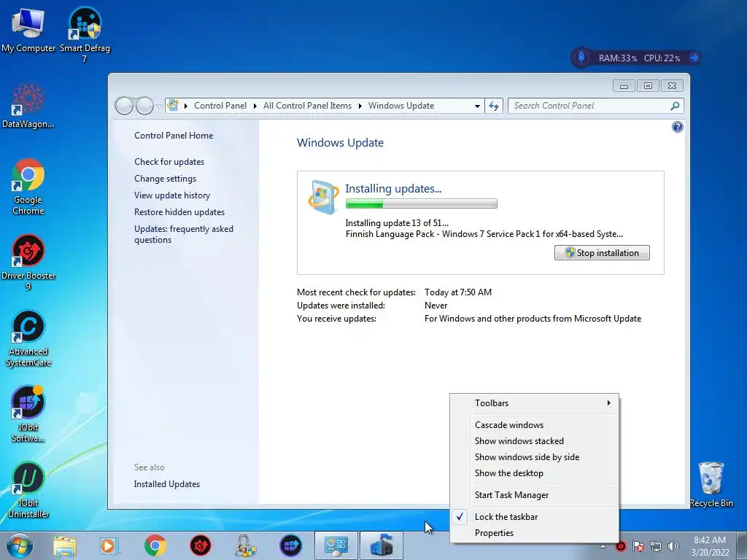747x560 pixels.
Task: Launch Windows Media Player from taskbar
Action: (x=109, y=545)
